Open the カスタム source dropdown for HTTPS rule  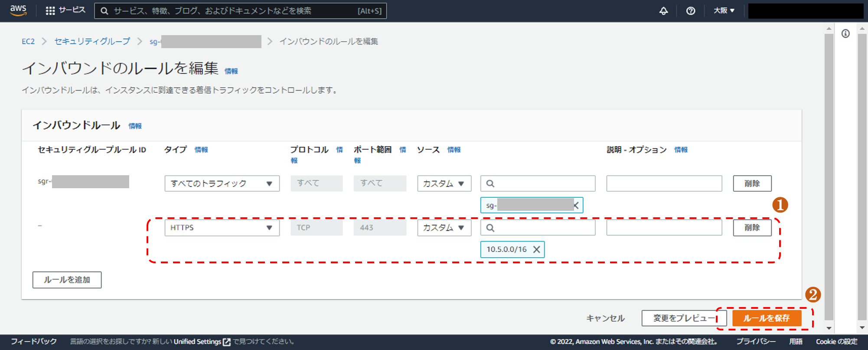coord(444,228)
